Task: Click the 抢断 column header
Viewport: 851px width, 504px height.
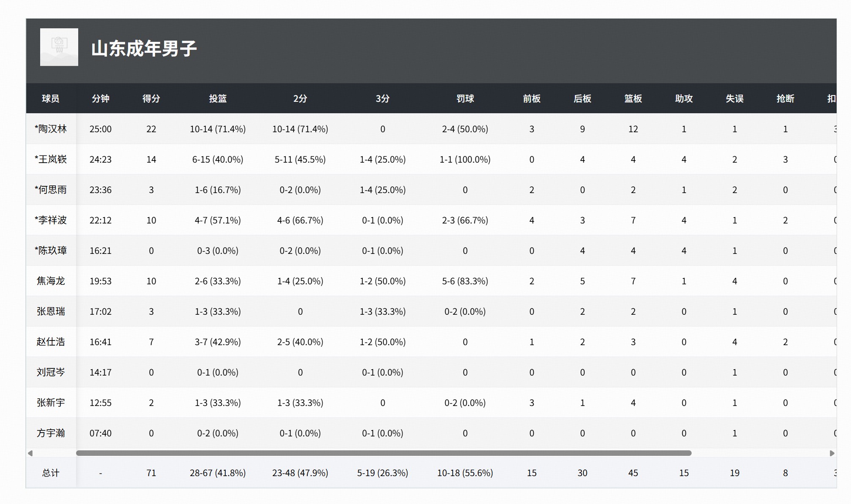Action: [785, 98]
